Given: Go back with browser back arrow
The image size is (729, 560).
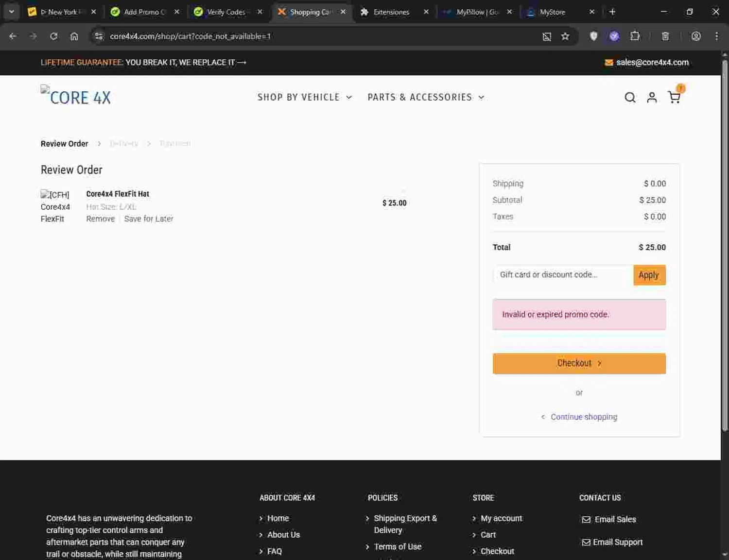Looking at the screenshot, I should tap(13, 36).
